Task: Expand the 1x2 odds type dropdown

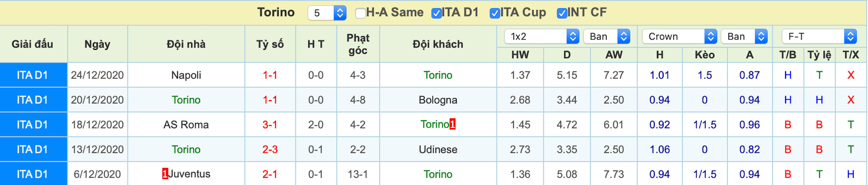Action: coord(542,36)
